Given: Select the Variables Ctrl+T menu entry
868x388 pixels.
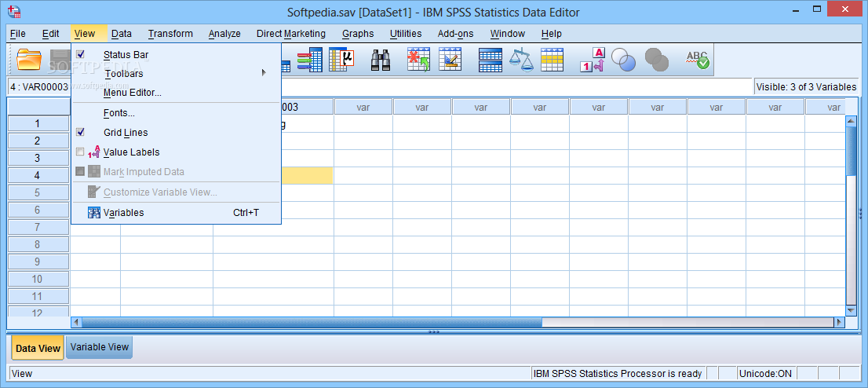Looking at the screenshot, I should tap(176, 212).
